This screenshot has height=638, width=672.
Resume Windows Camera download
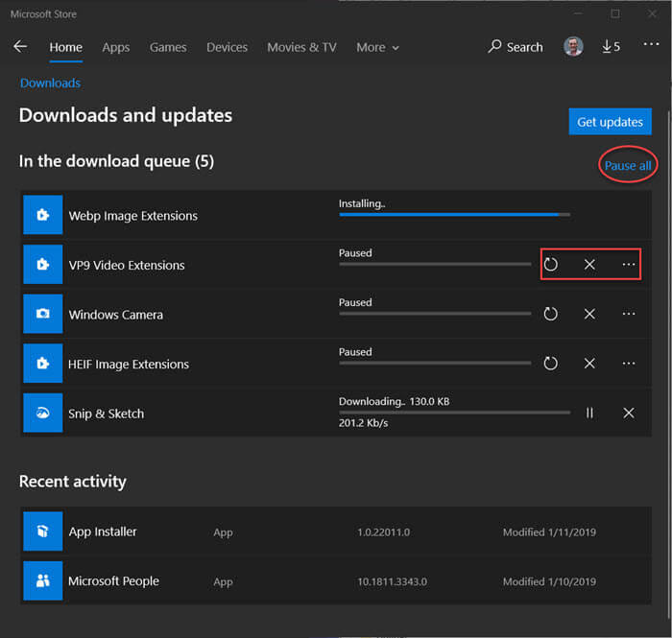pyautogui.click(x=550, y=314)
